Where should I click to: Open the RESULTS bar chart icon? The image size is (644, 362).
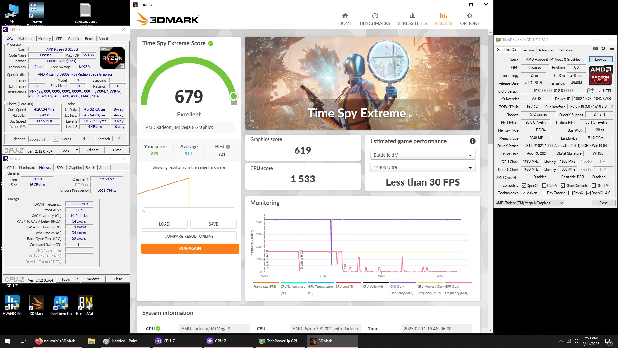(443, 16)
